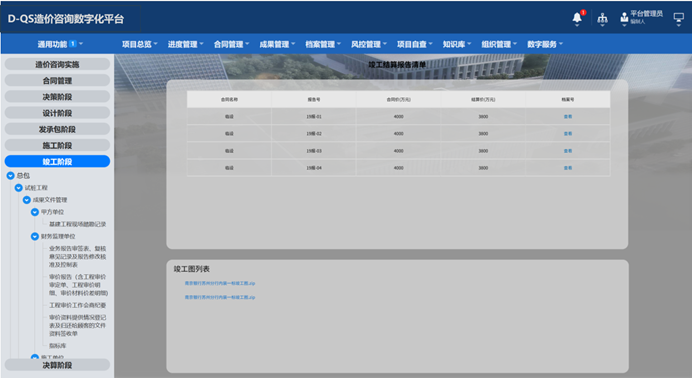Click report number cell 19报-01
Viewport: 692px width, 378px height.
[314, 117]
